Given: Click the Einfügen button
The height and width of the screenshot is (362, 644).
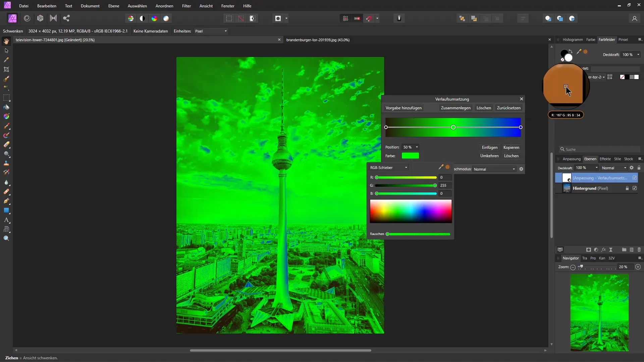Looking at the screenshot, I should 489,147.
